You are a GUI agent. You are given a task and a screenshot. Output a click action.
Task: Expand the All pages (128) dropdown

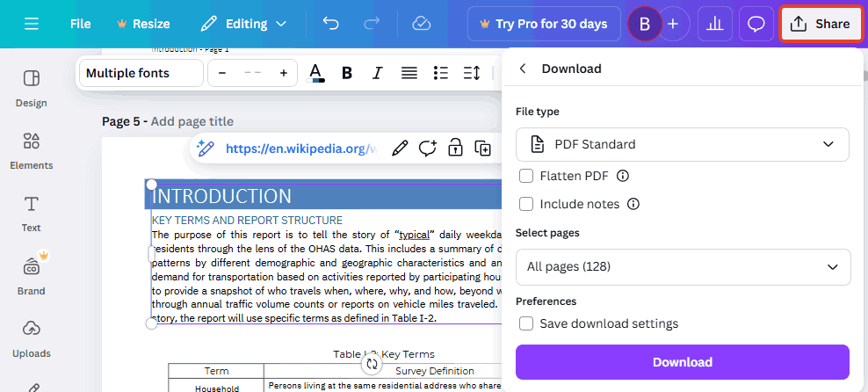tap(684, 267)
